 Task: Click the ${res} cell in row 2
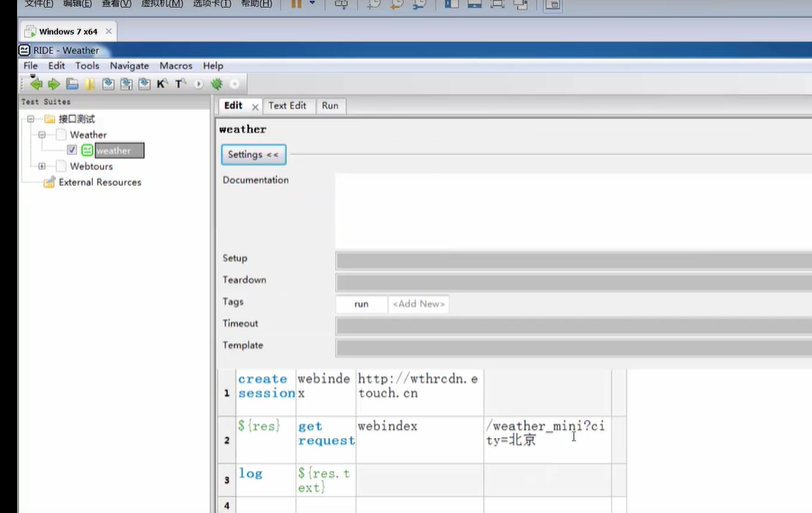[266, 440]
